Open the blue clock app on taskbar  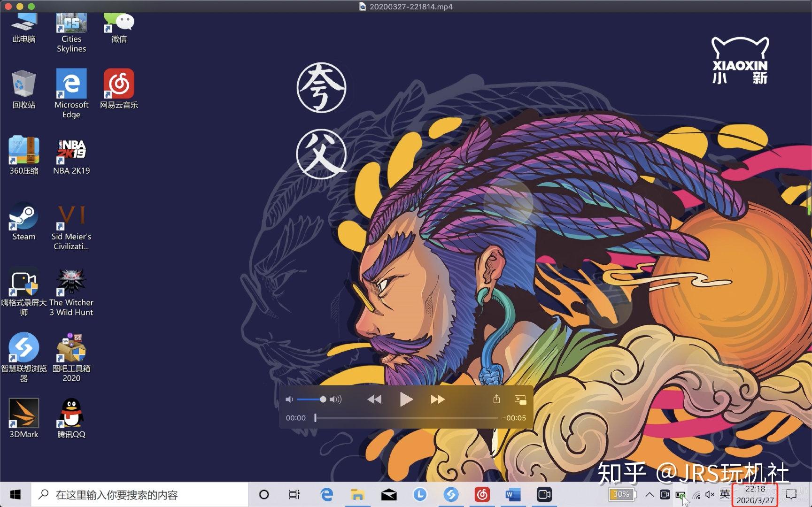(420, 494)
